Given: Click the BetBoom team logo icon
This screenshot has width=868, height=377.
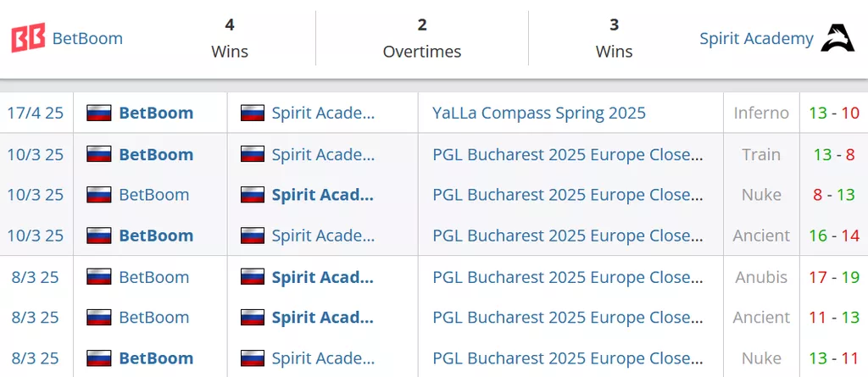Looking at the screenshot, I should (28, 39).
